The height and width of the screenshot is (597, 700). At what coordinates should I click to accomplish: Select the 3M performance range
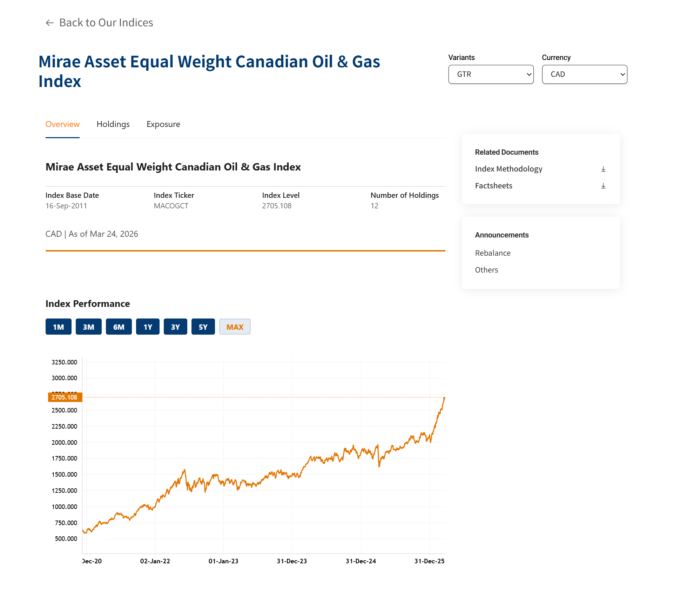coord(88,327)
